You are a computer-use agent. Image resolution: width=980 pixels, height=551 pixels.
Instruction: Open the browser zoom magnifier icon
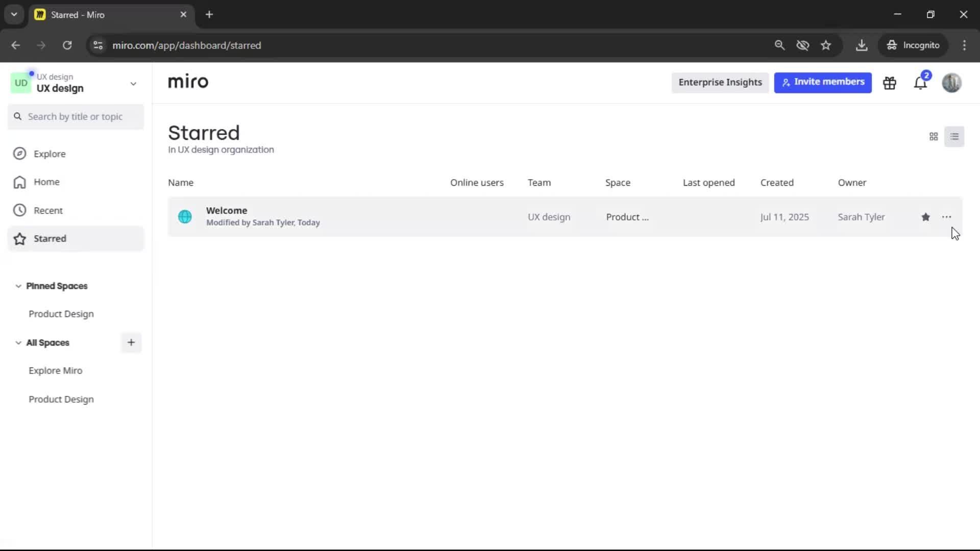point(779,45)
